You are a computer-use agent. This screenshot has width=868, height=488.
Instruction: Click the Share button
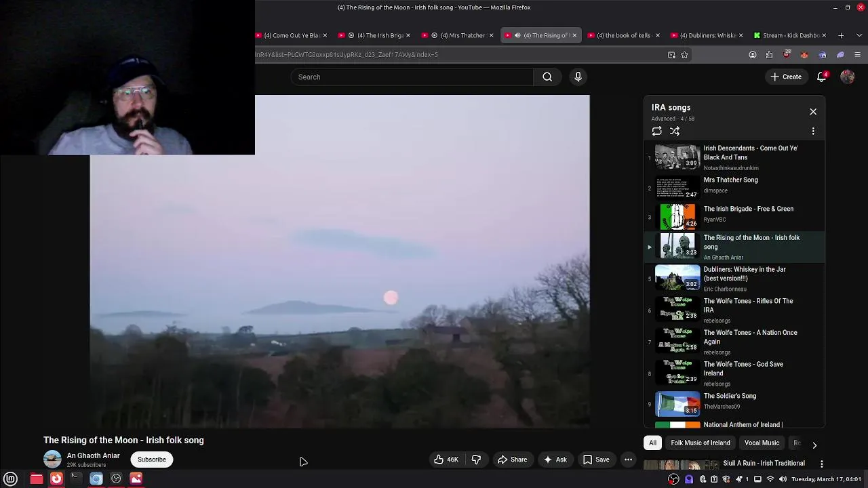[512, 460]
